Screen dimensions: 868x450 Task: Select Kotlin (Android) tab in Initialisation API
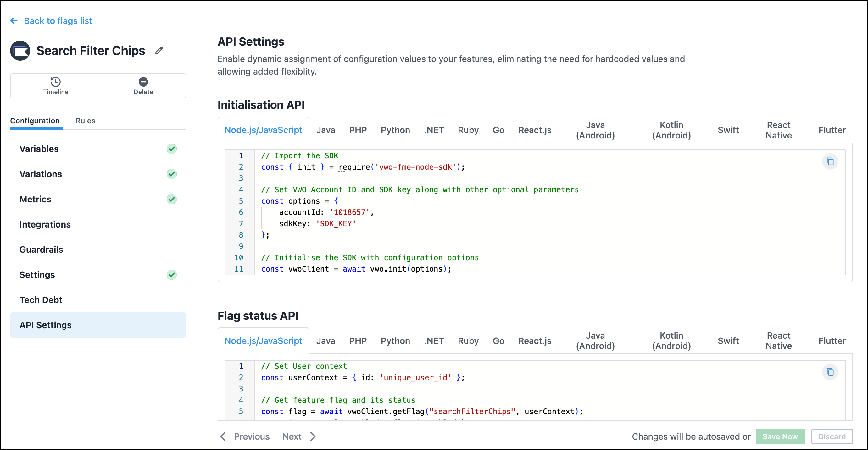(671, 130)
